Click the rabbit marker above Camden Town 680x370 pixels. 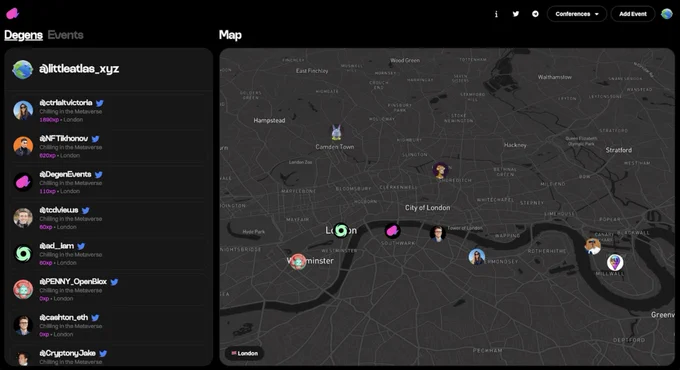click(336, 132)
